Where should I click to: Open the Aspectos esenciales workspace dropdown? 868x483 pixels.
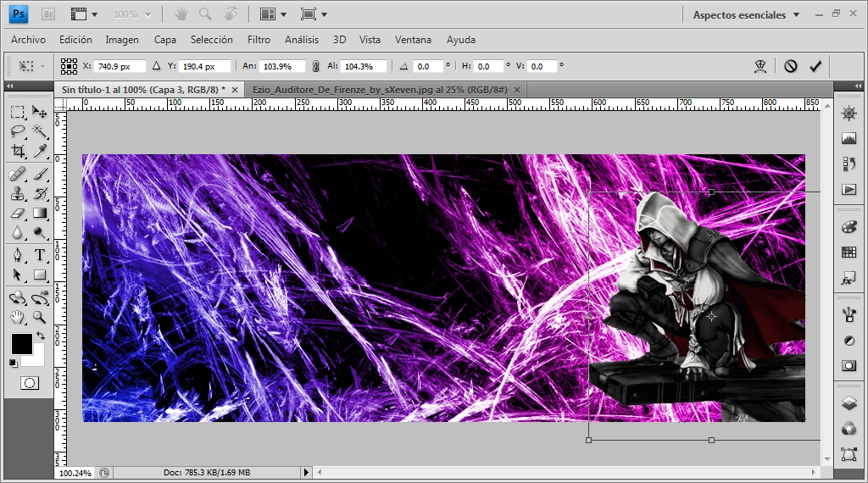[x=746, y=15]
